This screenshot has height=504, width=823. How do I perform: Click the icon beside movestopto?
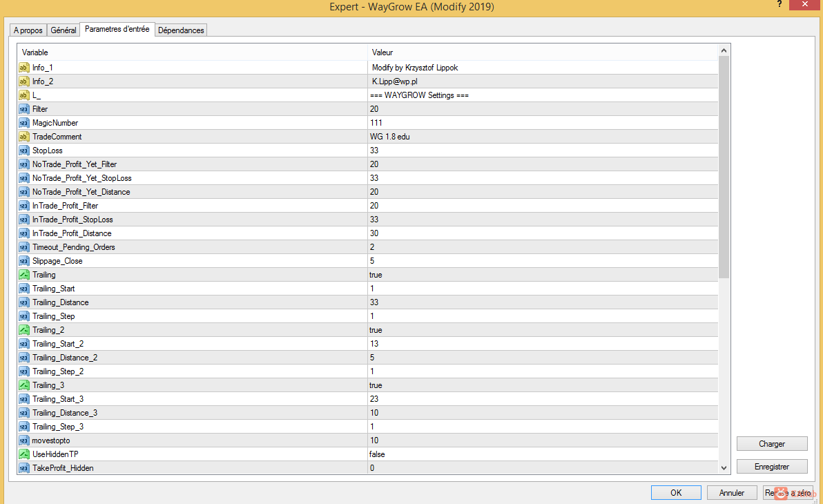pyautogui.click(x=23, y=440)
